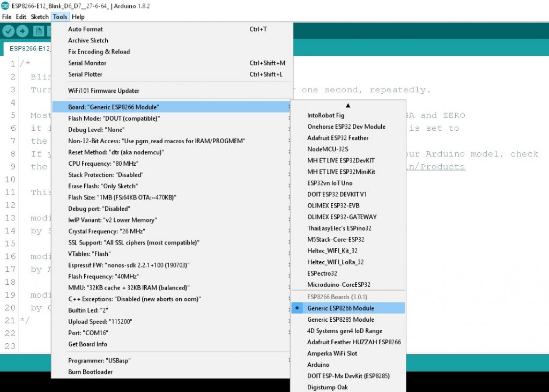Choose Auto Format
This screenshot has width=549, height=392.
[172, 29]
